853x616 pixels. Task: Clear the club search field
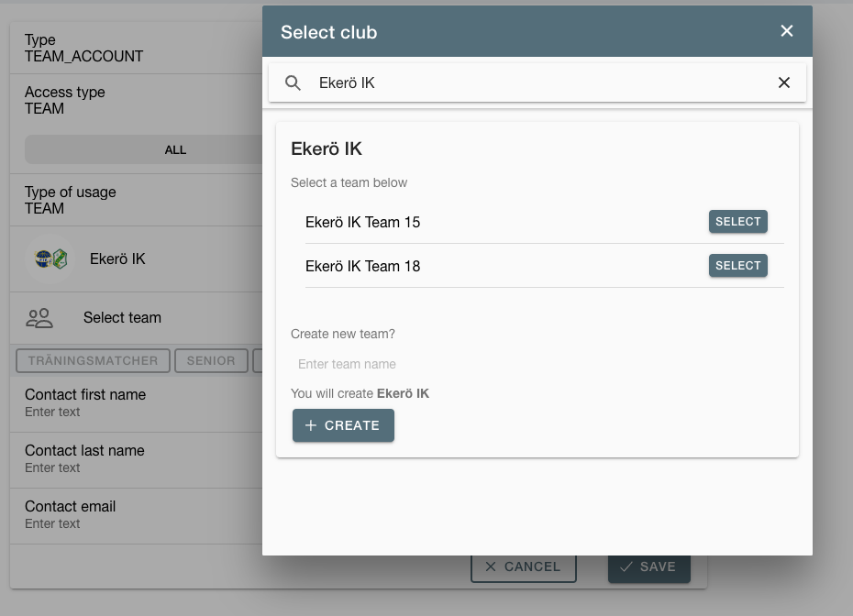784,82
